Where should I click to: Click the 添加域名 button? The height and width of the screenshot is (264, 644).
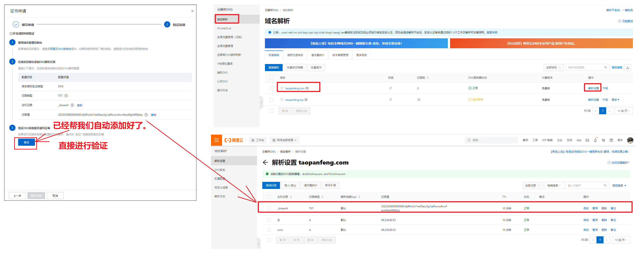[x=274, y=67]
